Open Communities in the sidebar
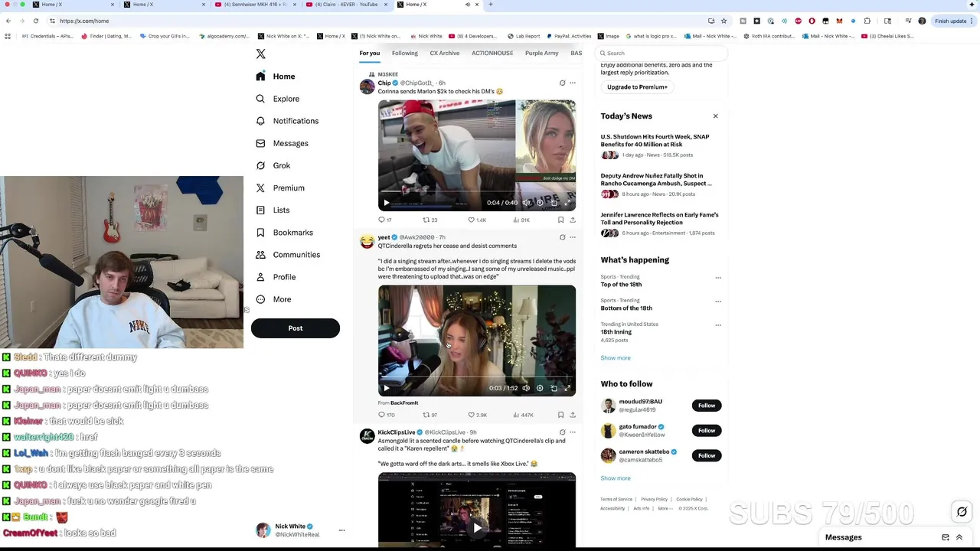This screenshot has width=980, height=551. (288, 254)
